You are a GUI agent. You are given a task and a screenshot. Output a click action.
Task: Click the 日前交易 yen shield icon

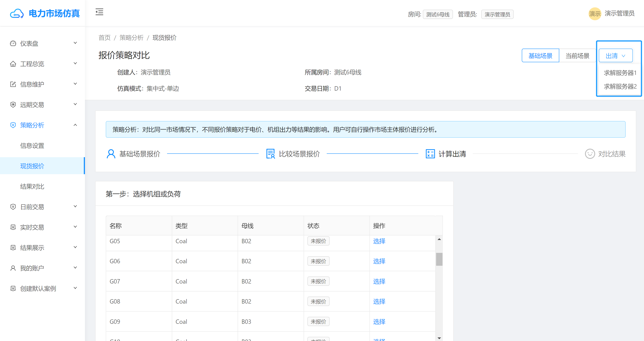point(13,207)
